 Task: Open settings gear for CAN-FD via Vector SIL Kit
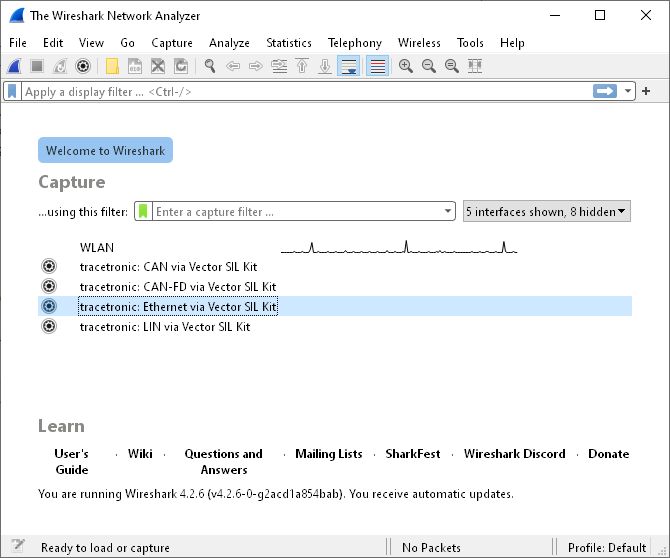[x=49, y=286]
